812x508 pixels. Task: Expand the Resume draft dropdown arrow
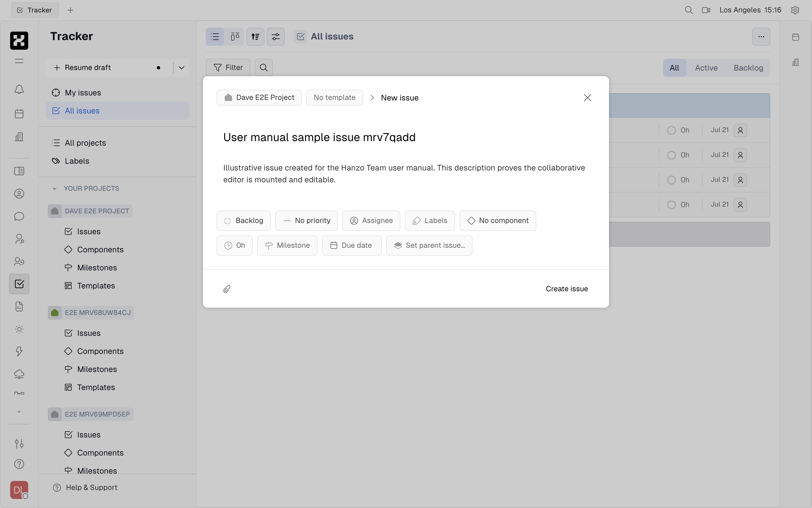pyautogui.click(x=182, y=68)
